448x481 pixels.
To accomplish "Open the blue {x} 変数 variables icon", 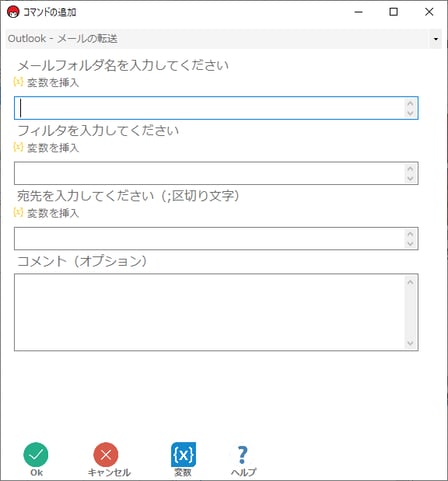I will (183, 455).
